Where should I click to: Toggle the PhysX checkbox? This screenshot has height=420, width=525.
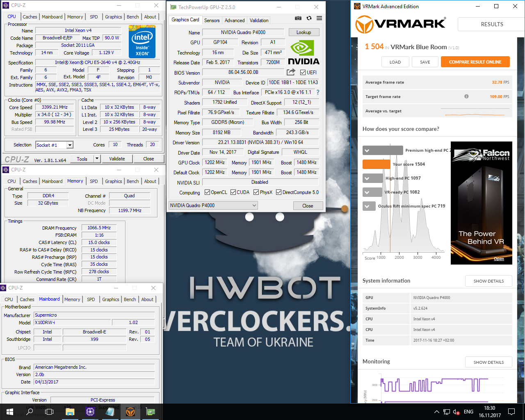point(256,192)
